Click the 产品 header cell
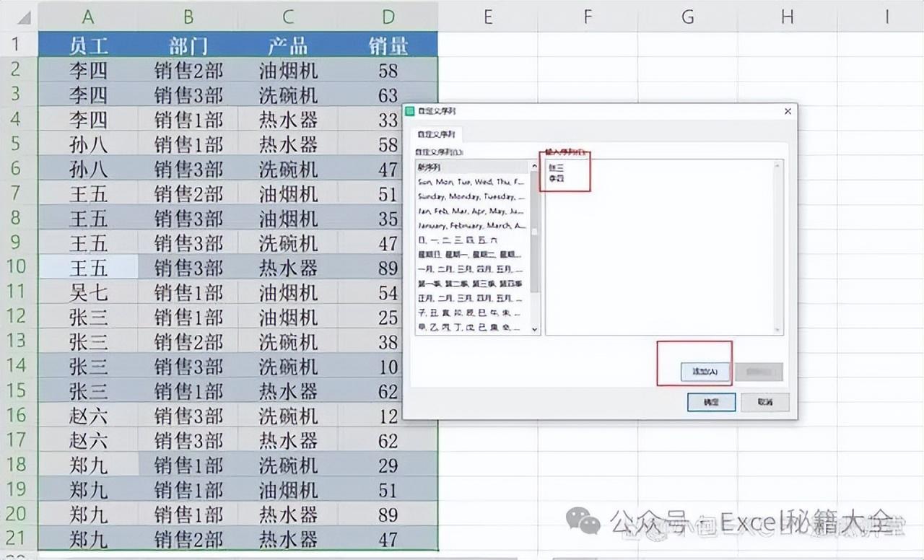Viewport: 924px width, 560px height. tap(288, 45)
